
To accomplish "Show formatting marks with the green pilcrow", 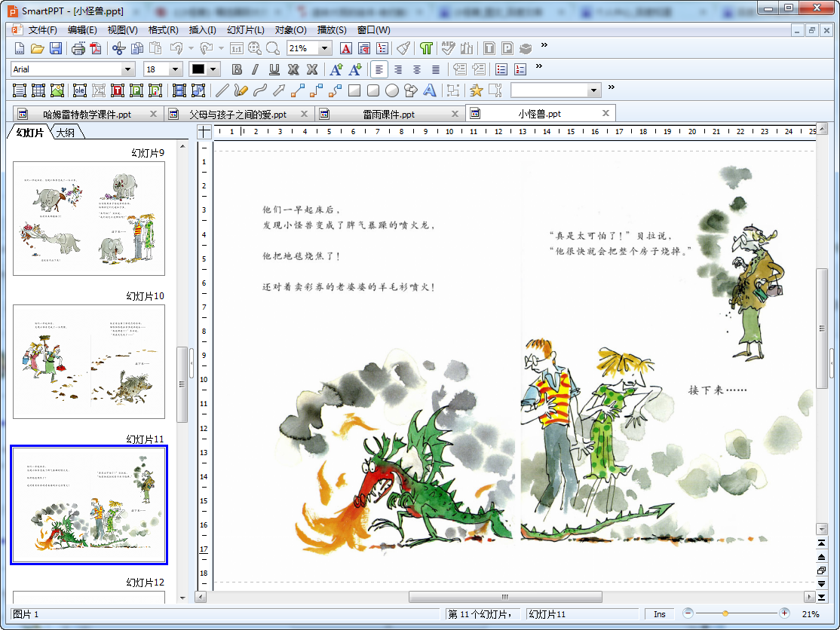I will (426, 49).
